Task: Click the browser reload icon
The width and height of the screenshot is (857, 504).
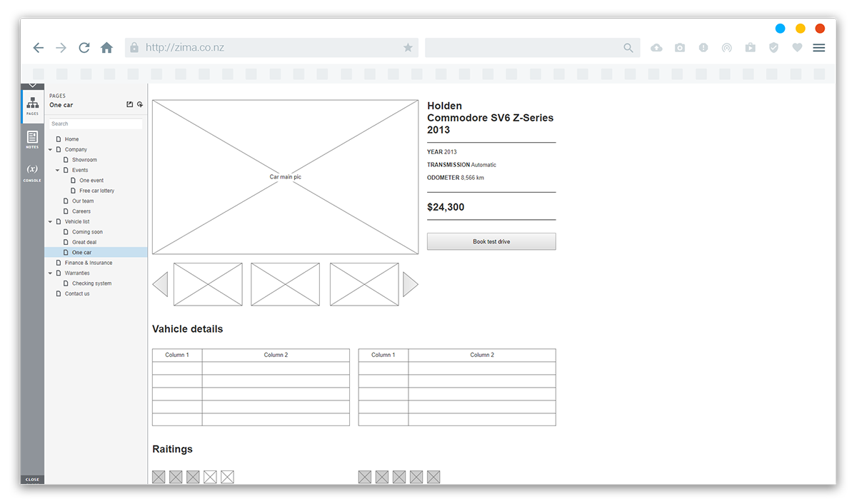Action: [84, 48]
